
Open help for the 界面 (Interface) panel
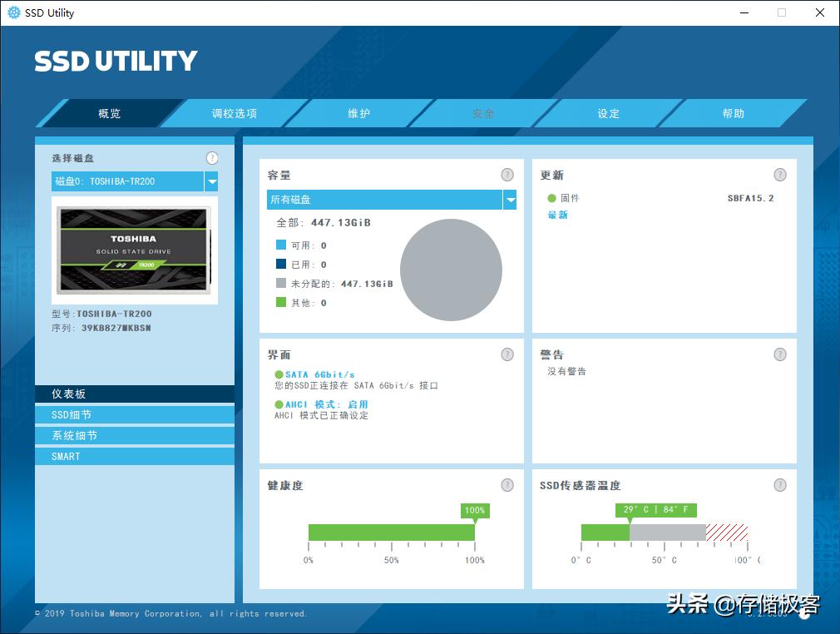[x=507, y=354]
